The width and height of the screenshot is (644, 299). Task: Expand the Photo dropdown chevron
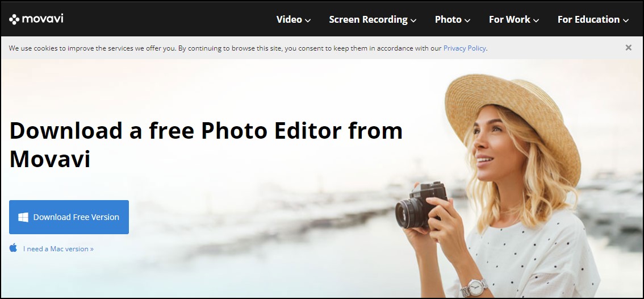coord(467,20)
